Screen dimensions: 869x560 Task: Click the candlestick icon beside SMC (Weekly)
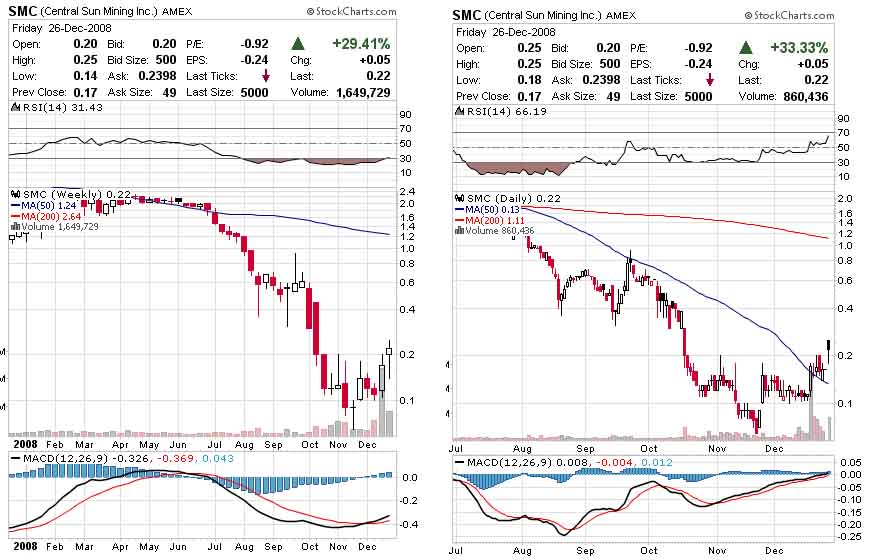pyautogui.click(x=16, y=195)
